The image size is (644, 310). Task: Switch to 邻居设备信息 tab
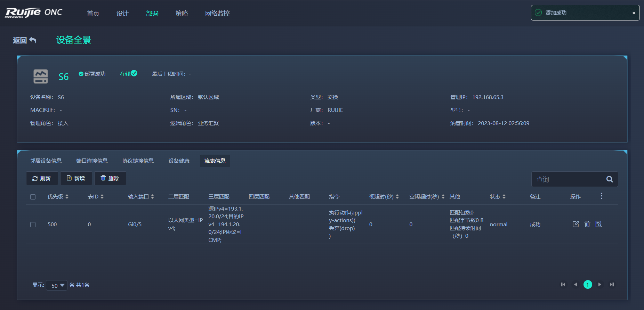pyautogui.click(x=46, y=161)
